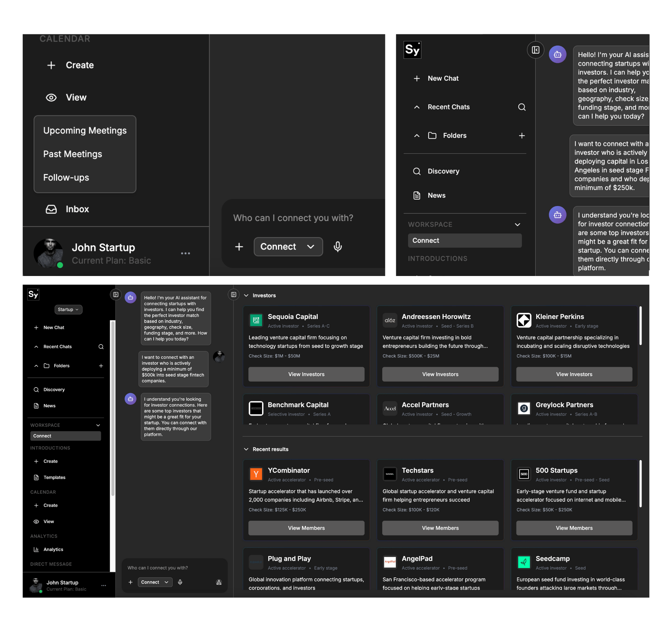This screenshot has height=624, width=672.
Task: Open the Startup role dropdown
Action: coord(68,309)
